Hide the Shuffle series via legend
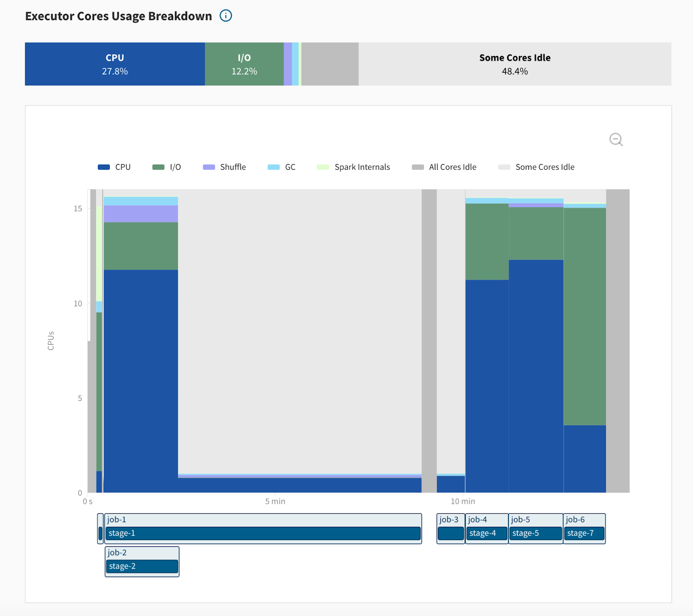The height and width of the screenshot is (616, 693). (x=224, y=167)
